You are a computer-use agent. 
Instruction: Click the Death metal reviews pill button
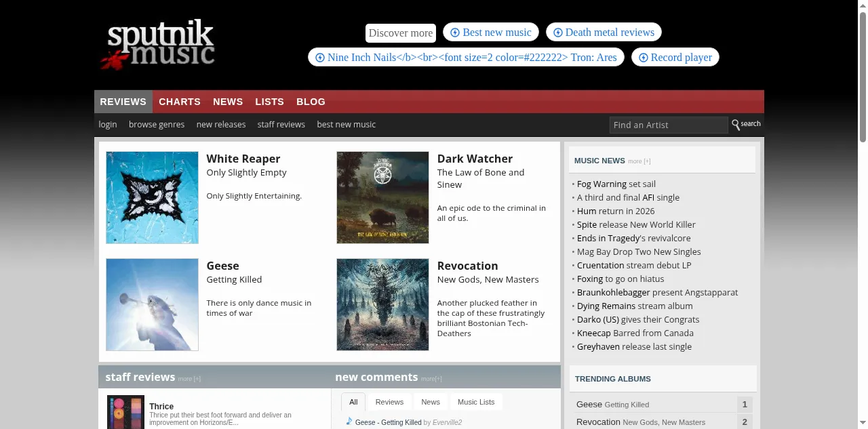click(604, 33)
